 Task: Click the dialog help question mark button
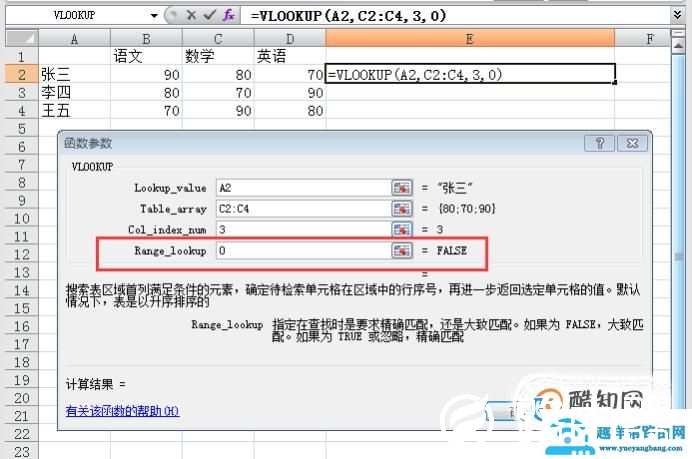tap(599, 143)
